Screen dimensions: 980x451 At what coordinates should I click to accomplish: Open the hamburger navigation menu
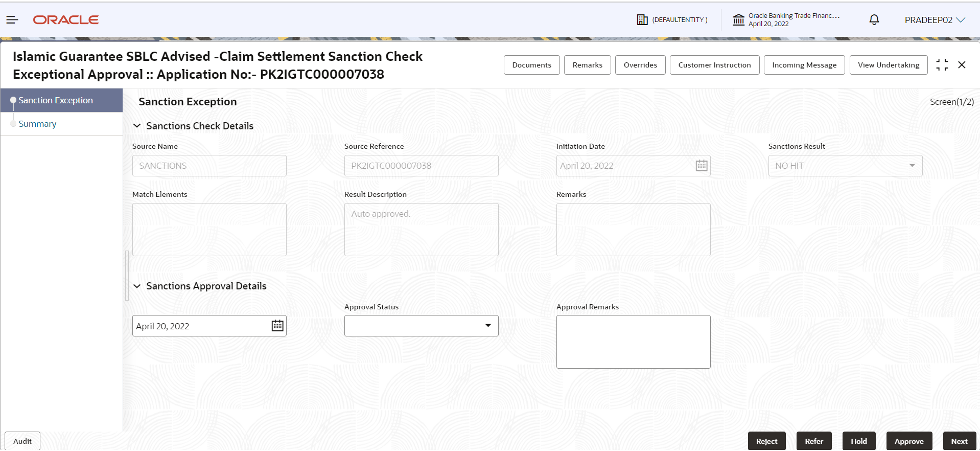point(12,20)
